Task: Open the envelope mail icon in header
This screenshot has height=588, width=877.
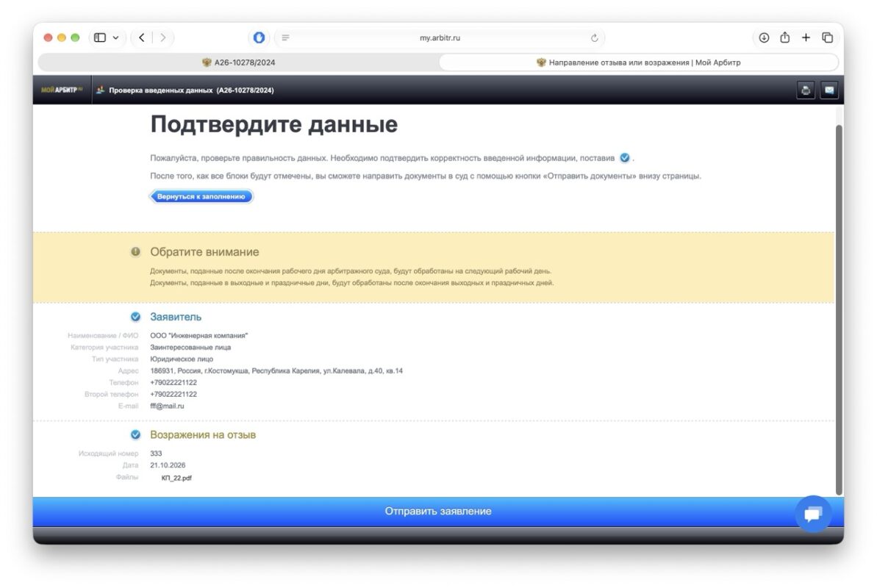Action: pyautogui.click(x=829, y=90)
